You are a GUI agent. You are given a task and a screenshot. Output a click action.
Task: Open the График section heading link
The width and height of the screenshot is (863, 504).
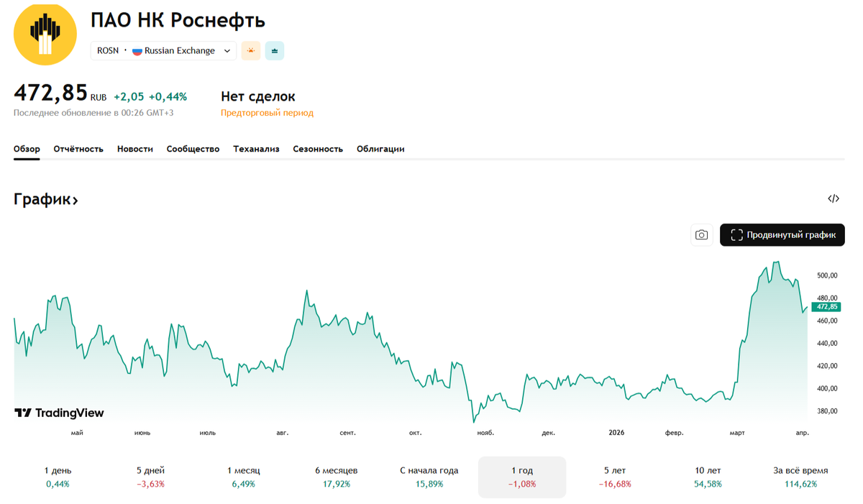tap(45, 199)
